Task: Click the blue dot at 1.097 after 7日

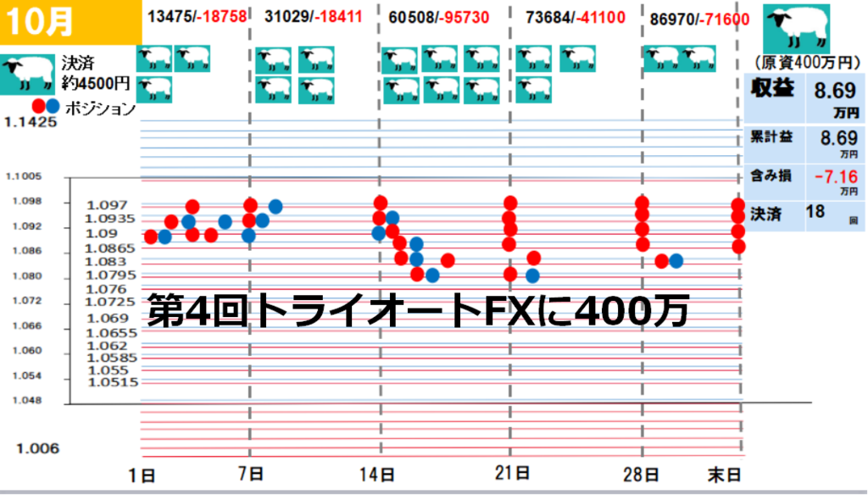Action: pos(275,207)
